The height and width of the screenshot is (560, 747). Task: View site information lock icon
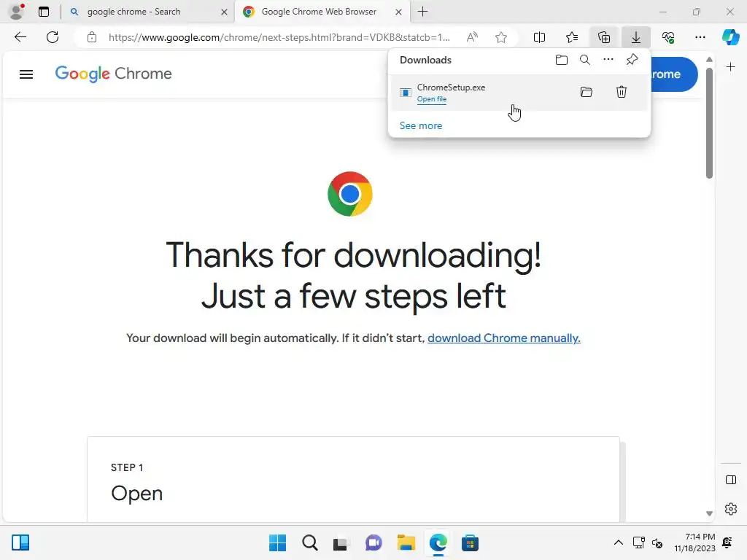click(x=92, y=37)
